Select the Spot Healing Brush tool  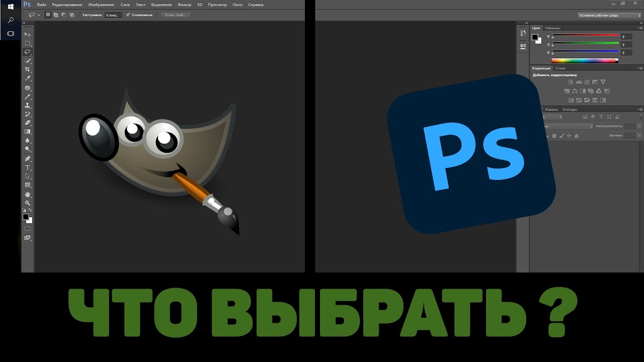point(28,88)
